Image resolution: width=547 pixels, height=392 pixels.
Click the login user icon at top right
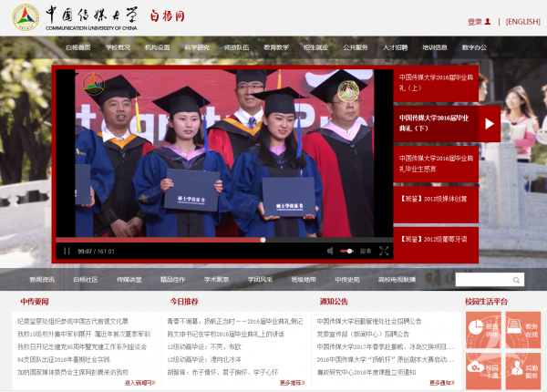tap(488, 21)
